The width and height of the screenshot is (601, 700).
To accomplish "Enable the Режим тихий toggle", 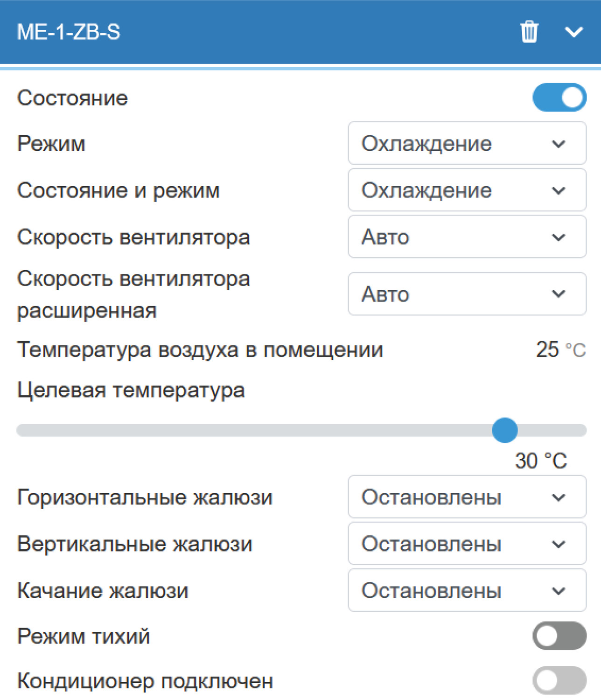I will pos(559,636).
